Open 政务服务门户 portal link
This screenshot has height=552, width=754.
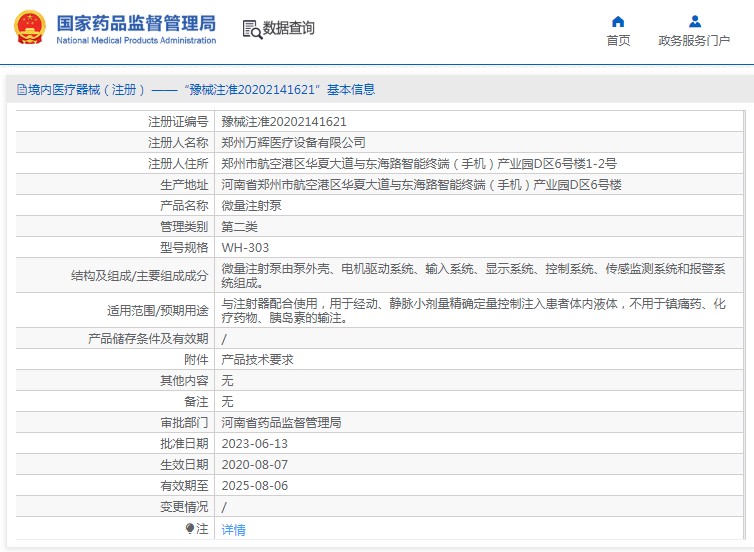coord(694,40)
